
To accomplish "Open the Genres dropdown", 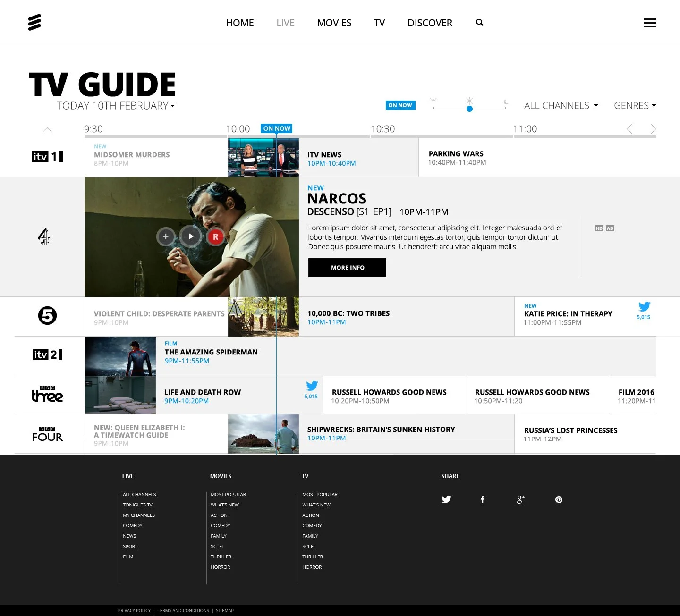I will pos(635,106).
